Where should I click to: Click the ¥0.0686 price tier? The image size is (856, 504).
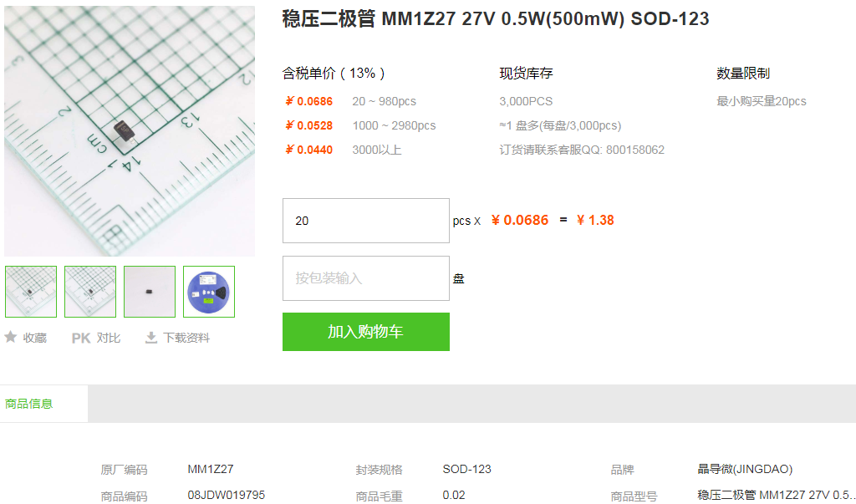point(308,102)
